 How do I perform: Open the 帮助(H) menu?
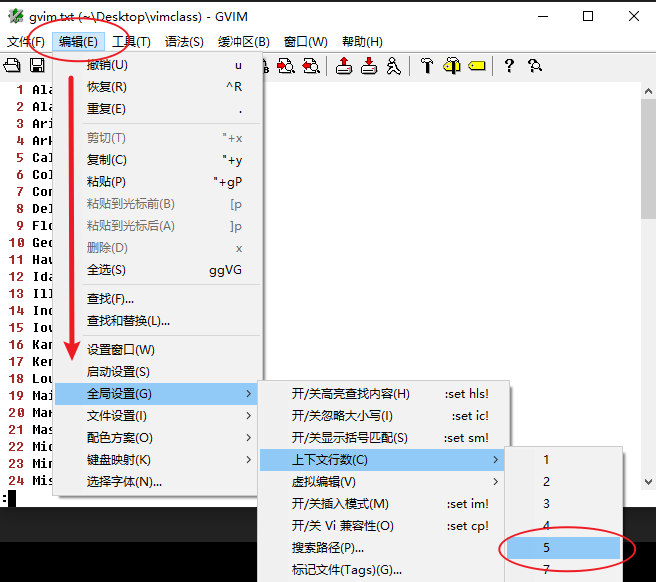point(362,42)
